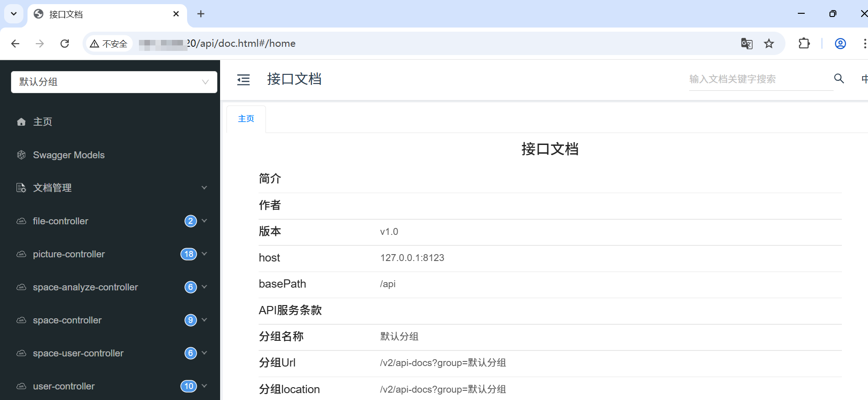Select user-controller in the sidebar

coord(64,386)
